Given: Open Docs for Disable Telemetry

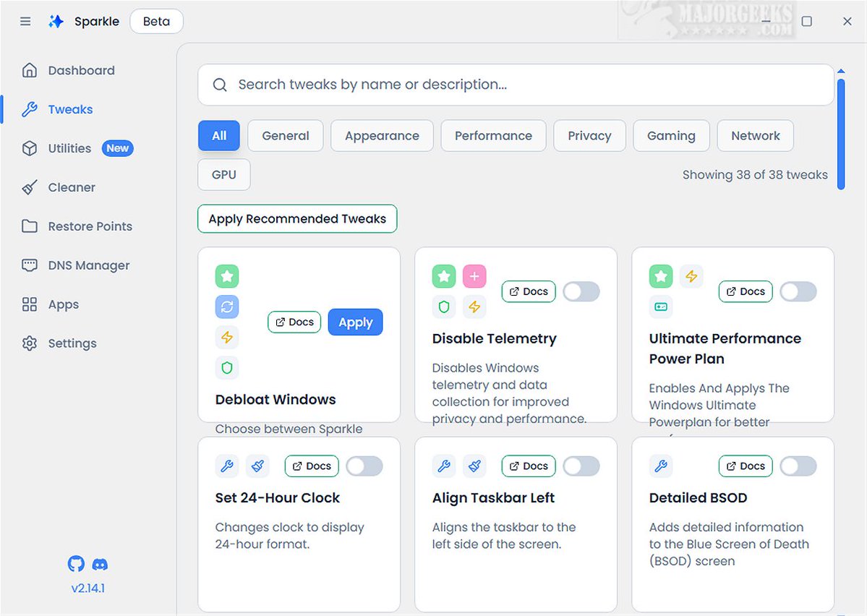Looking at the screenshot, I should [529, 291].
